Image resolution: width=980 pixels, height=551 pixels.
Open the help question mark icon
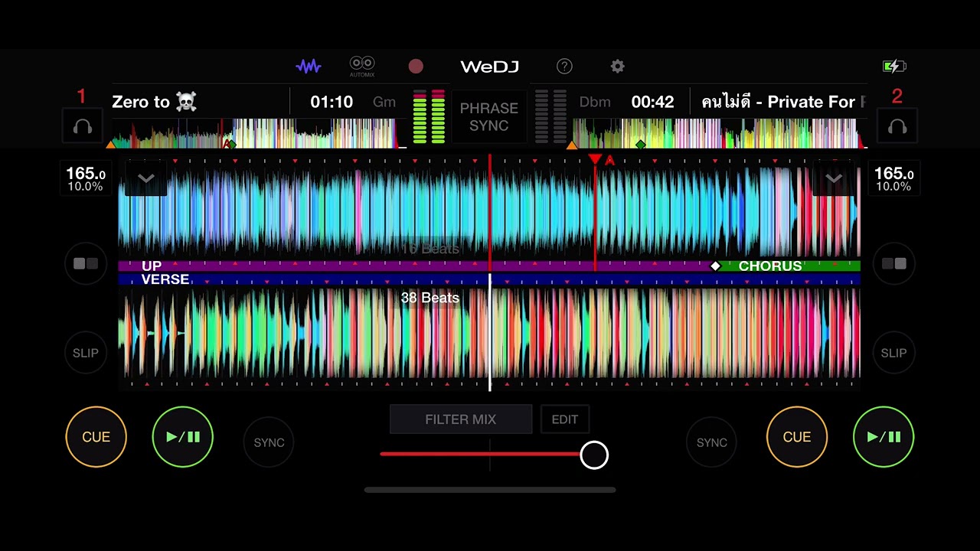[564, 67]
